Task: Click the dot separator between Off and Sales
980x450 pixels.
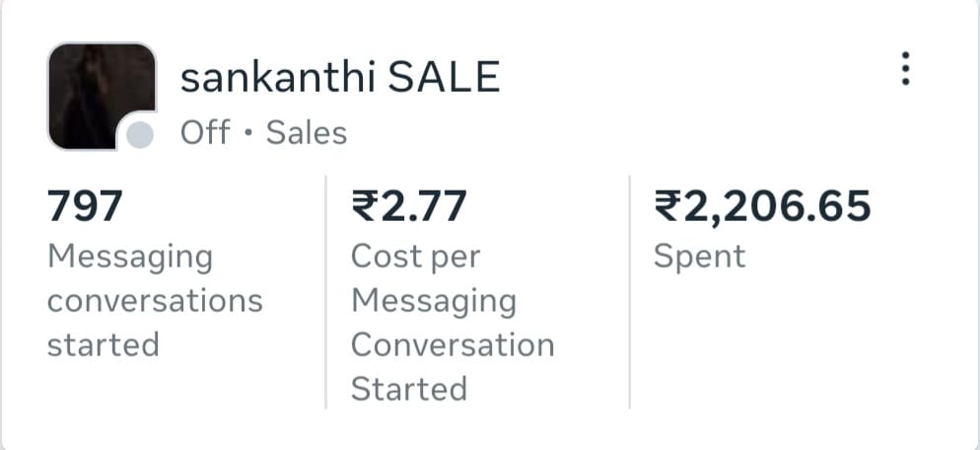Action: (248, 133)
